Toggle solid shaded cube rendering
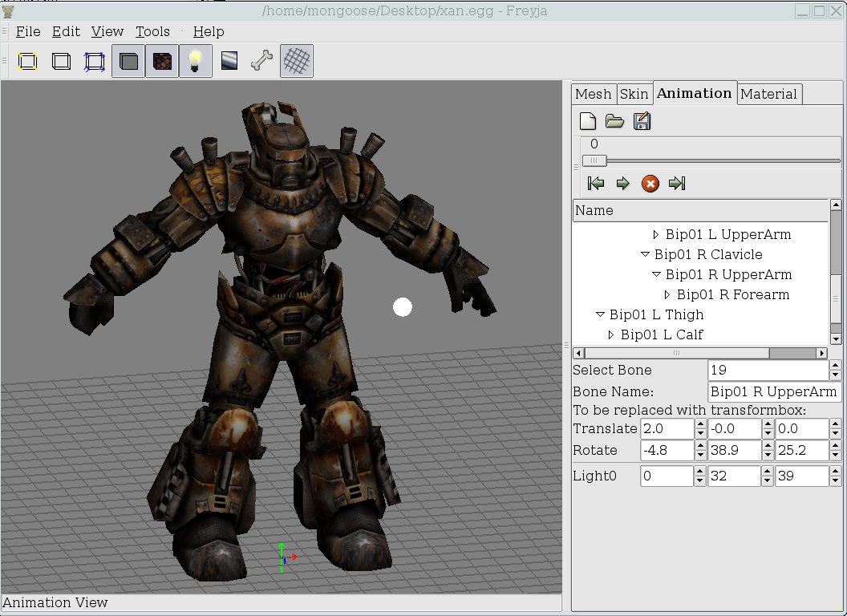 point(128,61)
